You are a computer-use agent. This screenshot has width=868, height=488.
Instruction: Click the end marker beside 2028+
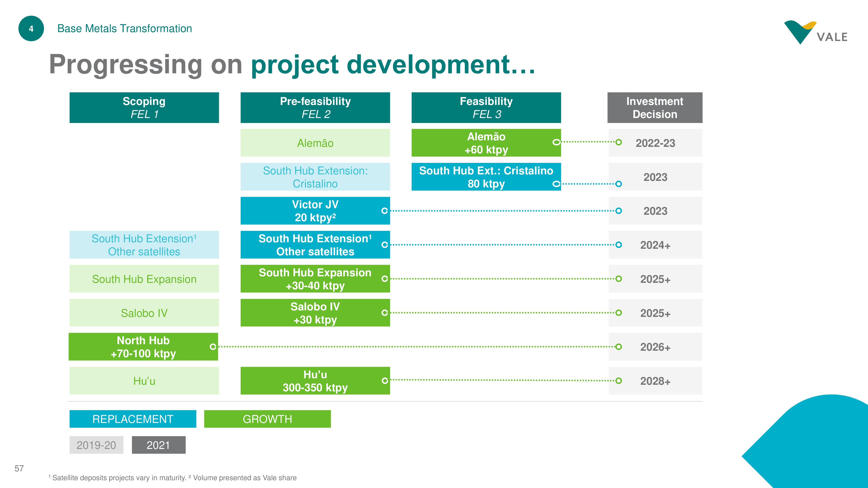coord(619,381)
